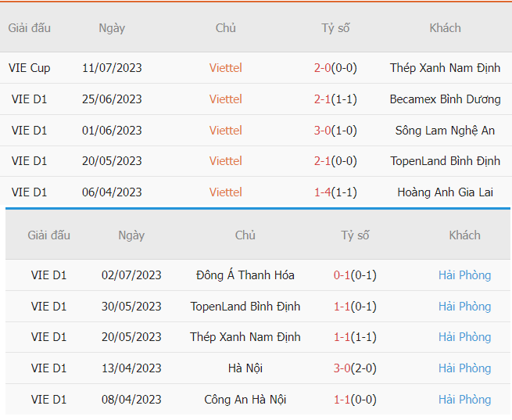The width and height of the screenshot is (512, 420).
Task: Click Viettel in the 06/04/2023 row
Action: tap(226, 192)
